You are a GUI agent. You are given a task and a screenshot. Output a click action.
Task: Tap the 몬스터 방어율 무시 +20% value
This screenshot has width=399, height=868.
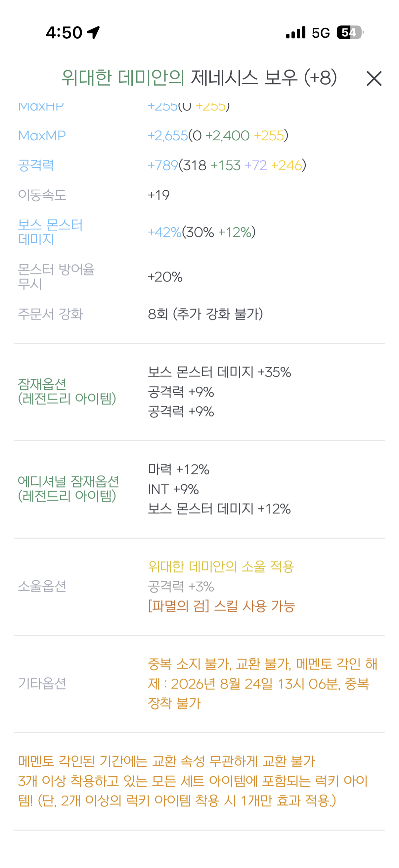coord(165,277)
